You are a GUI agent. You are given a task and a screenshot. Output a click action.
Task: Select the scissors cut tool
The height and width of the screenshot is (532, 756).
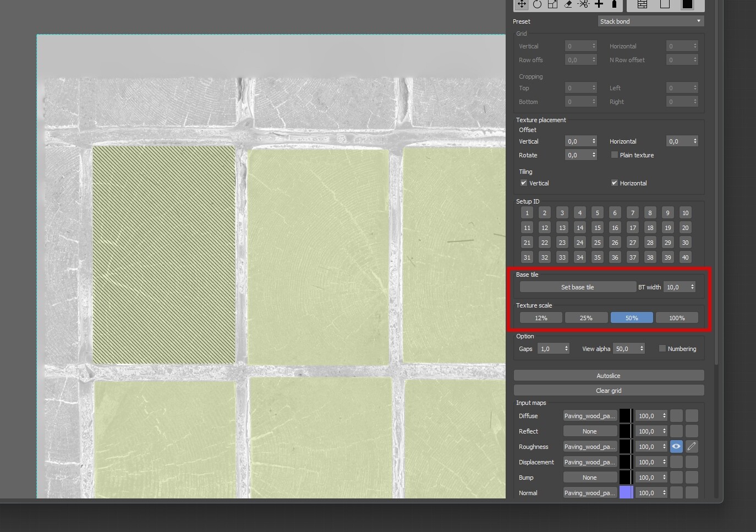[x=583, y=4]
